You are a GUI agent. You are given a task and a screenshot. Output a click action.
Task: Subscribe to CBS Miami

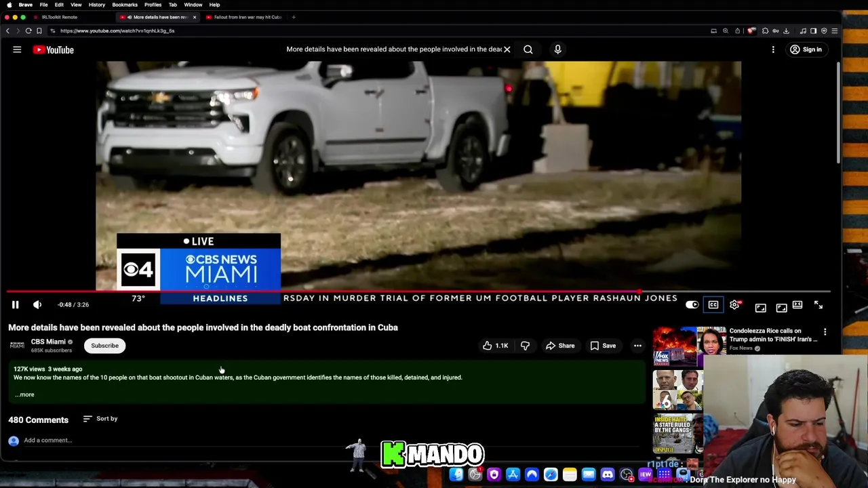pyautogui.click(x=104, y=346)
